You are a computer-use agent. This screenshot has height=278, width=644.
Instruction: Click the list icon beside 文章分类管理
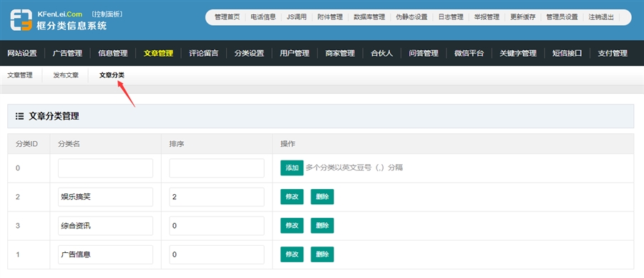coord(19,116)
